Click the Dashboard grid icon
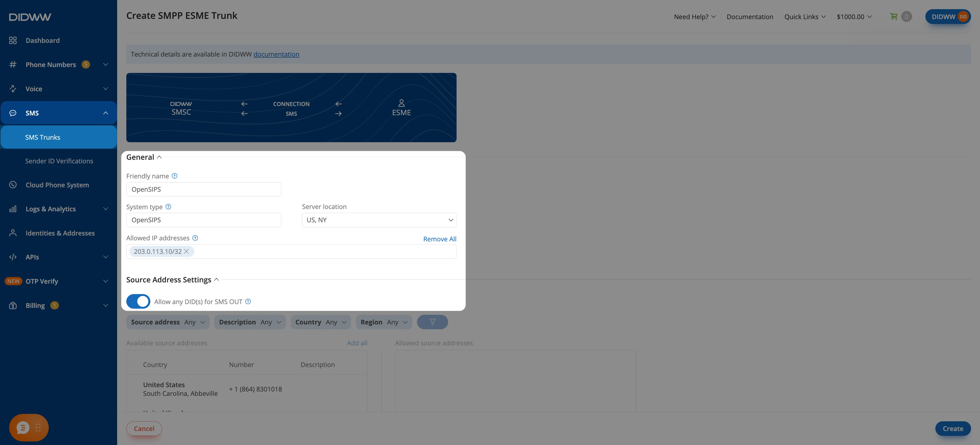The width and height of the screenshot is (980, 445). pos(13,40)
